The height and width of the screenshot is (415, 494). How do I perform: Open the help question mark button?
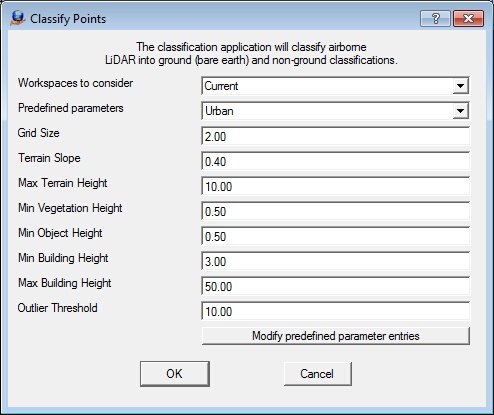[x=435, y=18]
